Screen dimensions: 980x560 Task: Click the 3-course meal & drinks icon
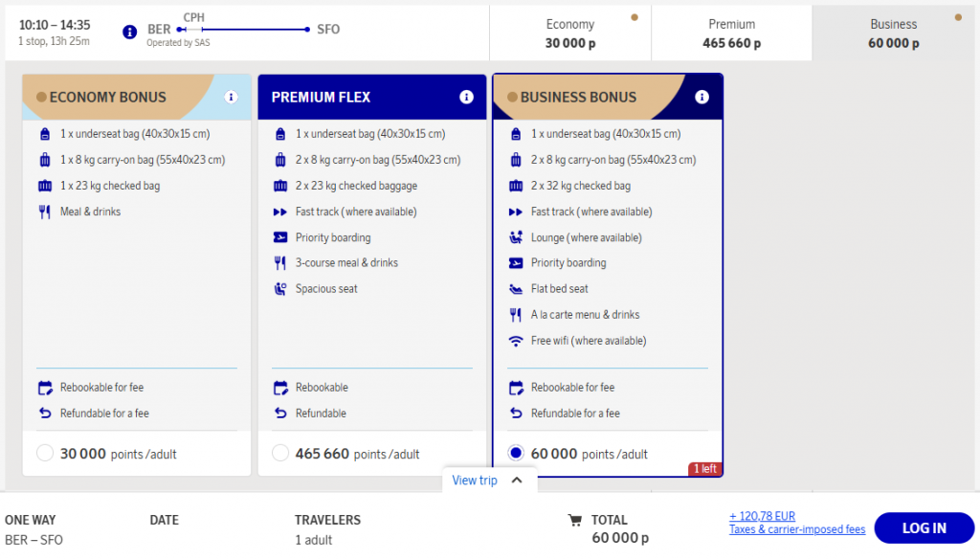tap(280, 262)
